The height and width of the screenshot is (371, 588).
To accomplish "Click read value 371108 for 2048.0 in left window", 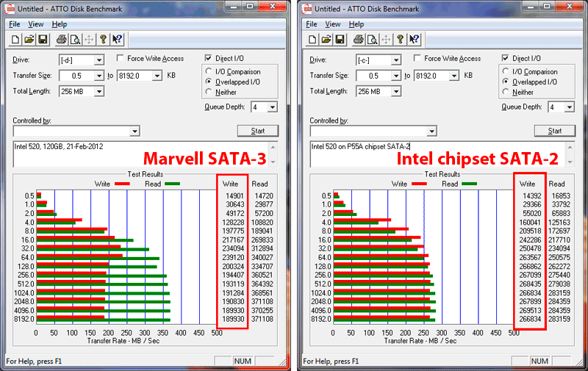I will [262, 302].
